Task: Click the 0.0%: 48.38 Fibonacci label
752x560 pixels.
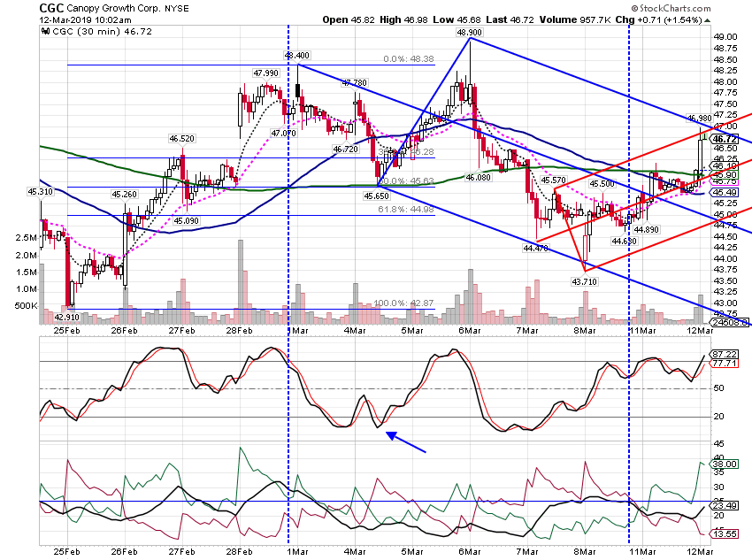Action: pos(409,59)
